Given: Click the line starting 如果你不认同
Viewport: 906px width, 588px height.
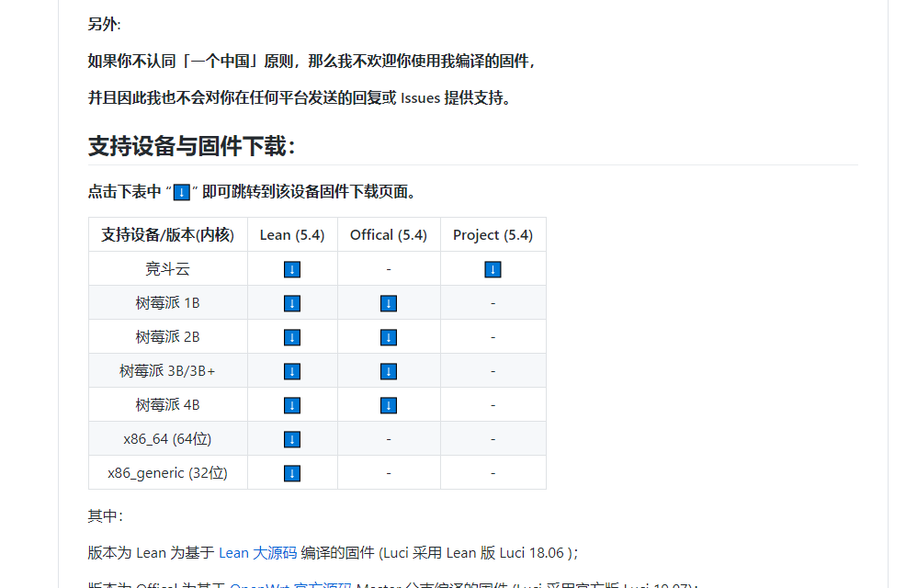Looking at the screenshot, I should (312, 61).
